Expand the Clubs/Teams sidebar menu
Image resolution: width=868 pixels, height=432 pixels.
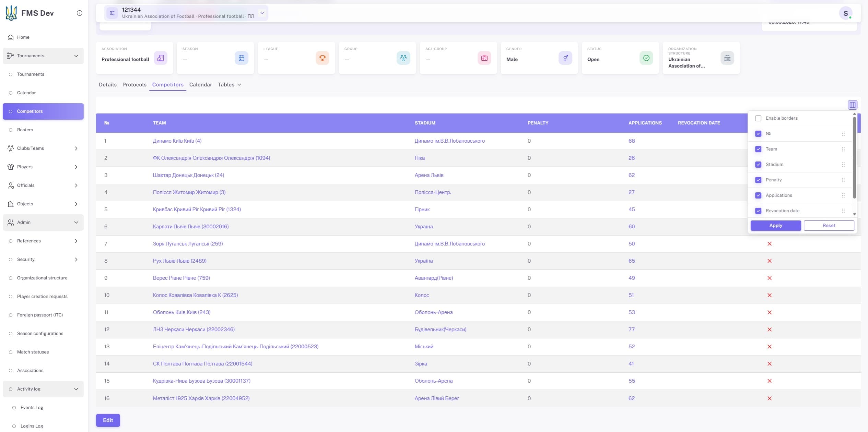(x=43, y=148)
